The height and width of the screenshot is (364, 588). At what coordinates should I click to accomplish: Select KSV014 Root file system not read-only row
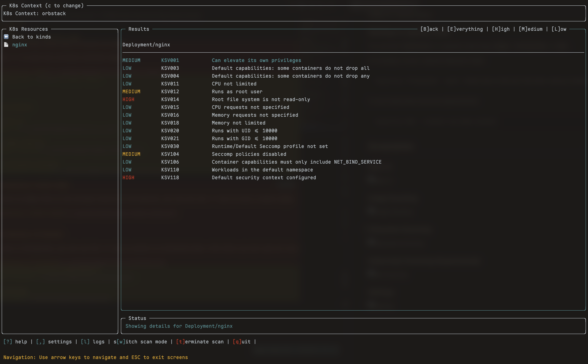click(x=353, y=99)
